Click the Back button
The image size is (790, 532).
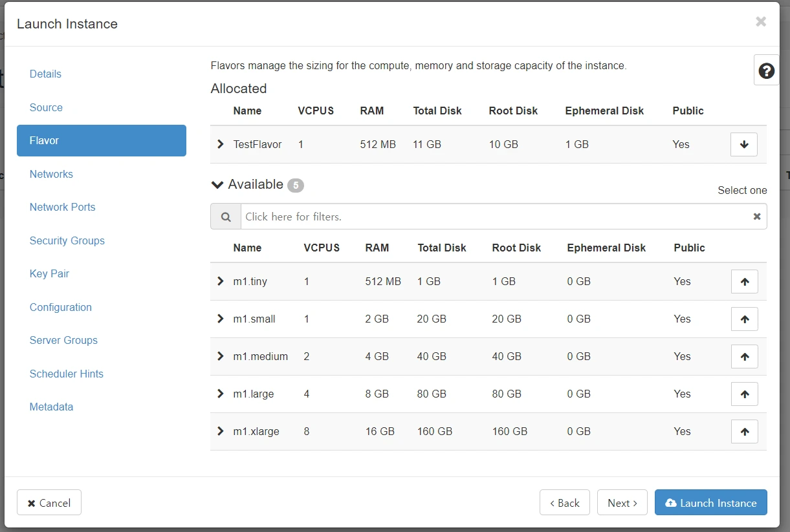565,503
